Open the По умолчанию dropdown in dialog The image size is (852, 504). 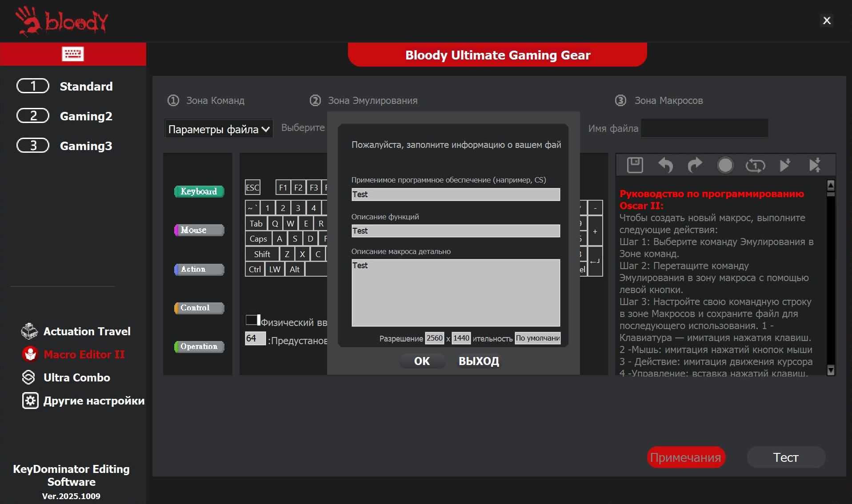pyautogui.click(x=537, y=338)
